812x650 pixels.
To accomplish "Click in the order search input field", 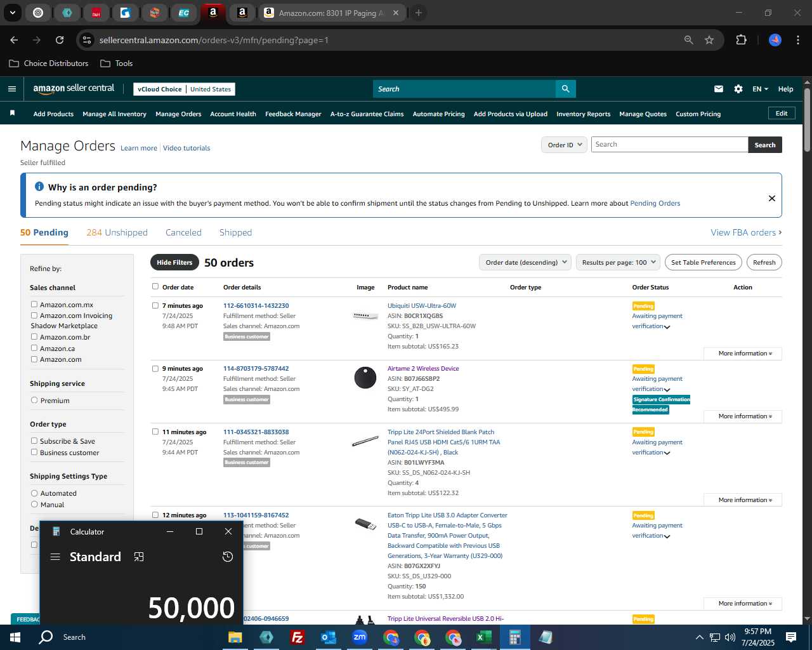I will pos(669,145).
